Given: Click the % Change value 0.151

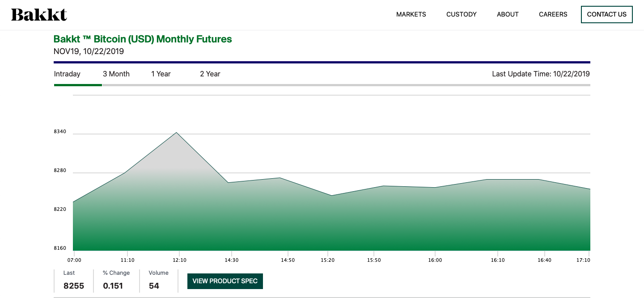Looking at the screenshot, I should (113, 286).
